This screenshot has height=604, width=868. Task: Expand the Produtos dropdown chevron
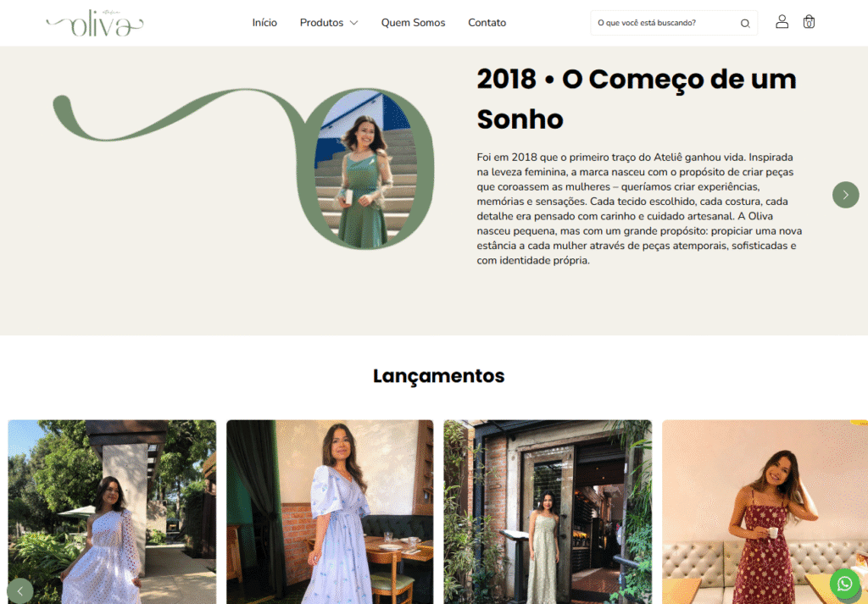tap(353, 23)
